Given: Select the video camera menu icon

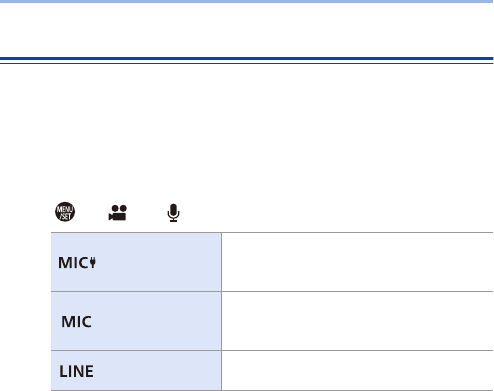Looking at the screenshot, I should coord(118,213).
